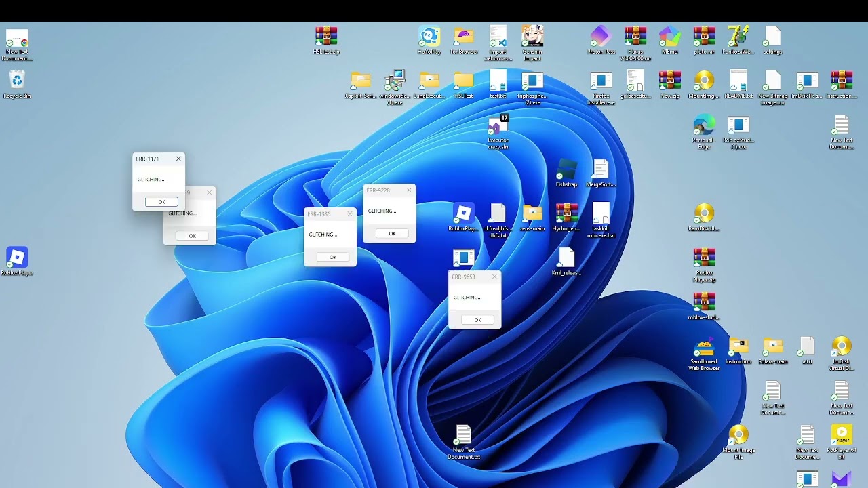Open the Genshin Impact icon

tap(532, 43)
